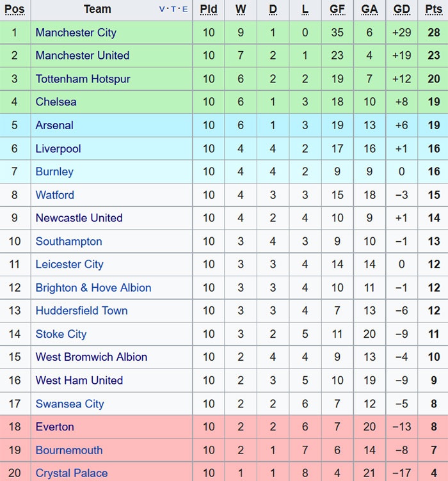Open the Stoke City page
Image resolution: width=448 pixels, height=481 pixels.
[61, 334]
